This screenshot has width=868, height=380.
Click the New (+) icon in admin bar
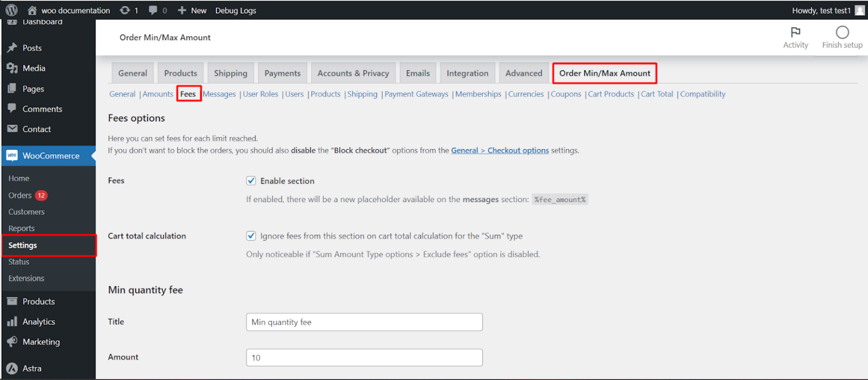click(181, 10)
